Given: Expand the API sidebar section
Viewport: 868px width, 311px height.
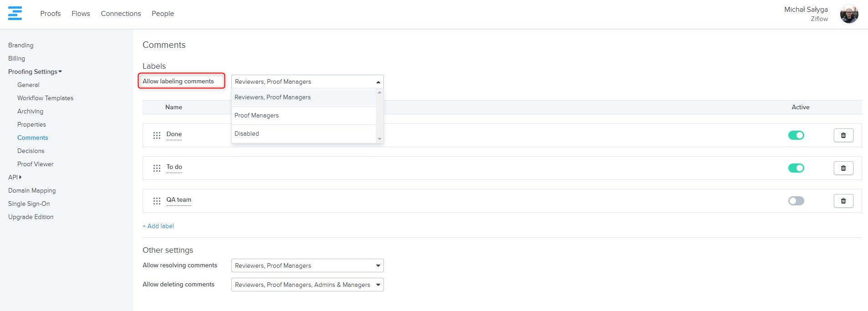Looking at the screenshot, I should pyautogui.click(x=15, y=177).
